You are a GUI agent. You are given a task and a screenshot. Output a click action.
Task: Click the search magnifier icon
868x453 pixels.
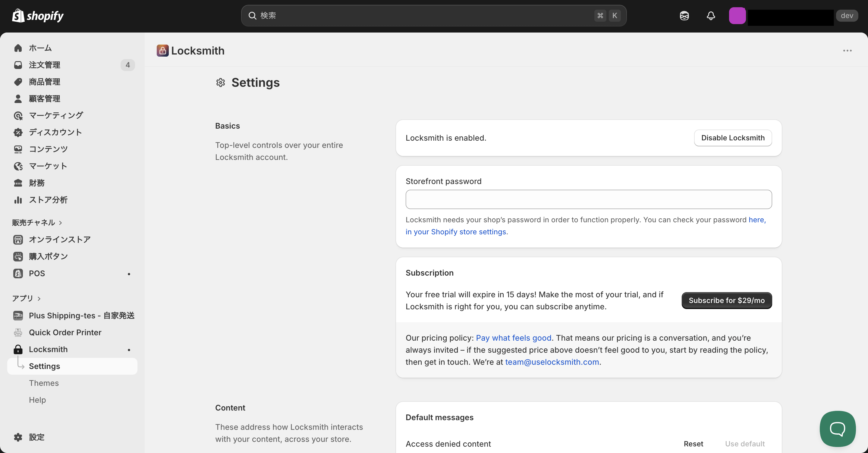[252, 15]
